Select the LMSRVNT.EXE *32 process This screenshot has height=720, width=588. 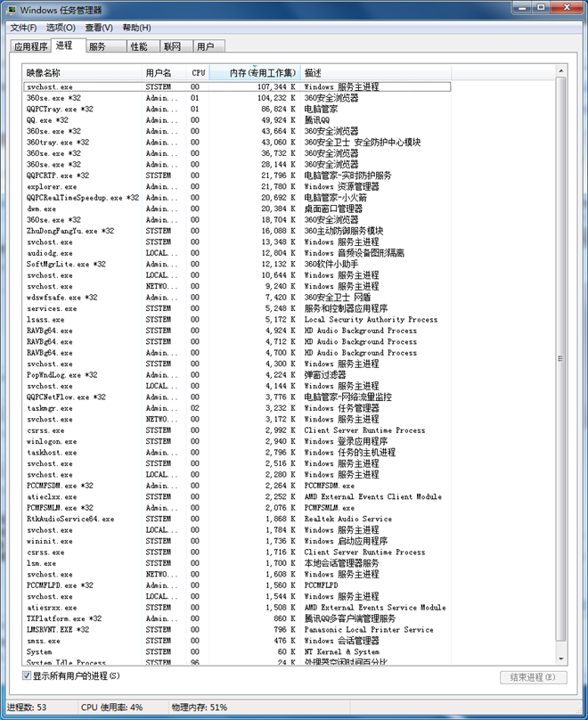[237, 629]
